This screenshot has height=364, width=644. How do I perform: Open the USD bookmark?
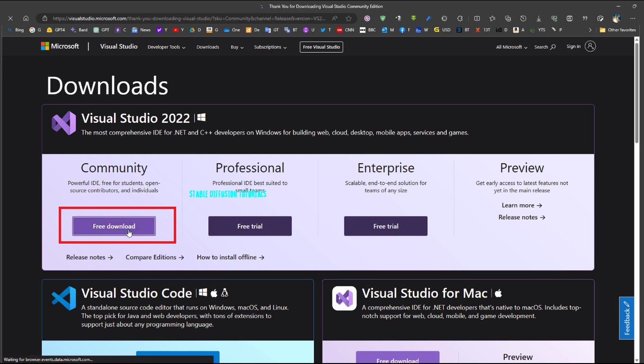pos(442,30)
